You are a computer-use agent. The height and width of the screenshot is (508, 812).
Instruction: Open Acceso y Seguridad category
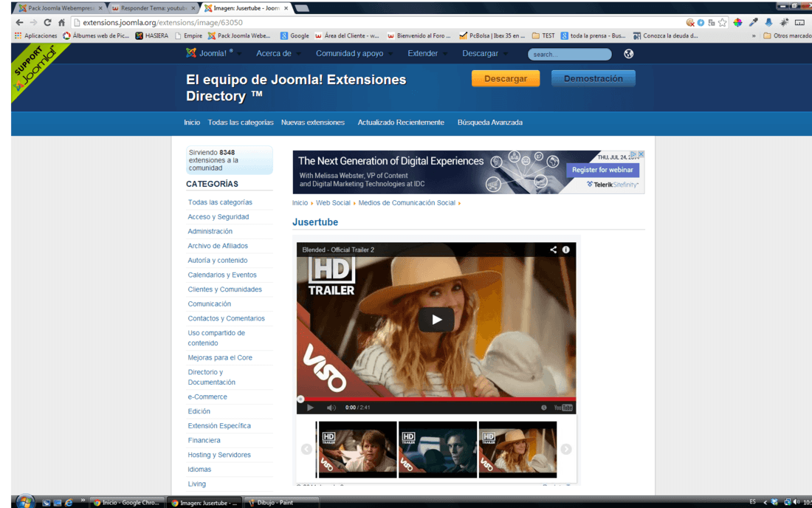click(218, 217)
